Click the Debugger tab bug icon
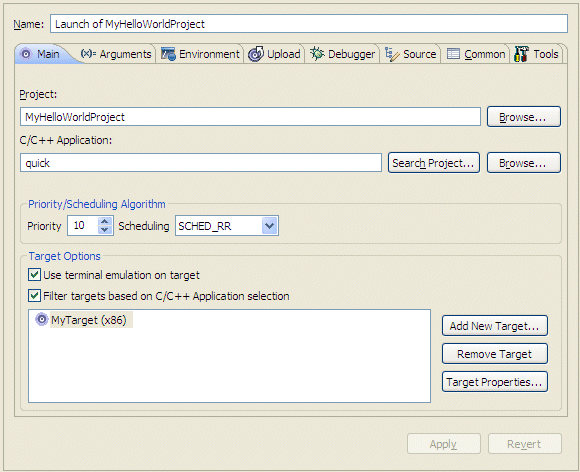Screen dimensions: 580x472 click(x=317, y=54)
